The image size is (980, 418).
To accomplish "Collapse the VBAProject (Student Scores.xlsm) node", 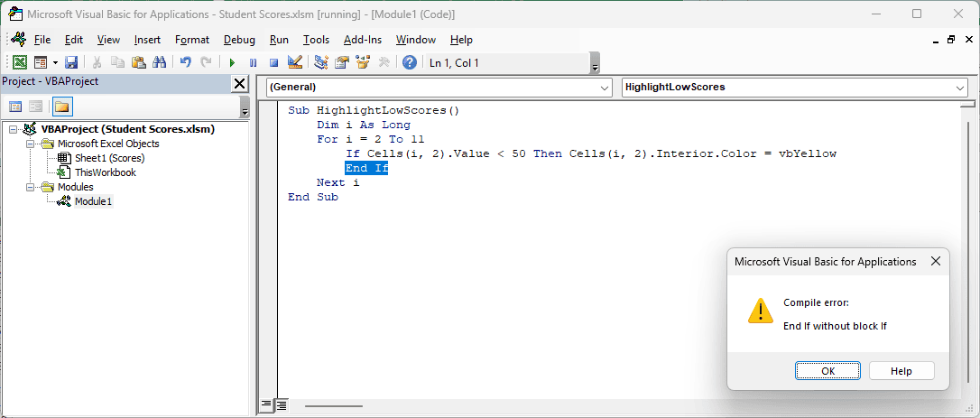I will point(14,129).
